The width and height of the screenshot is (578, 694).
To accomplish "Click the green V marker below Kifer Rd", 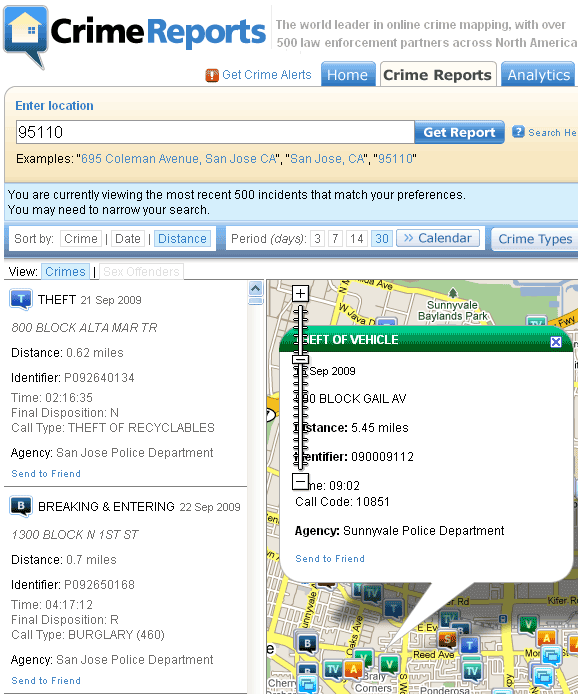I will pyautogui.click(x=528, y=625).
